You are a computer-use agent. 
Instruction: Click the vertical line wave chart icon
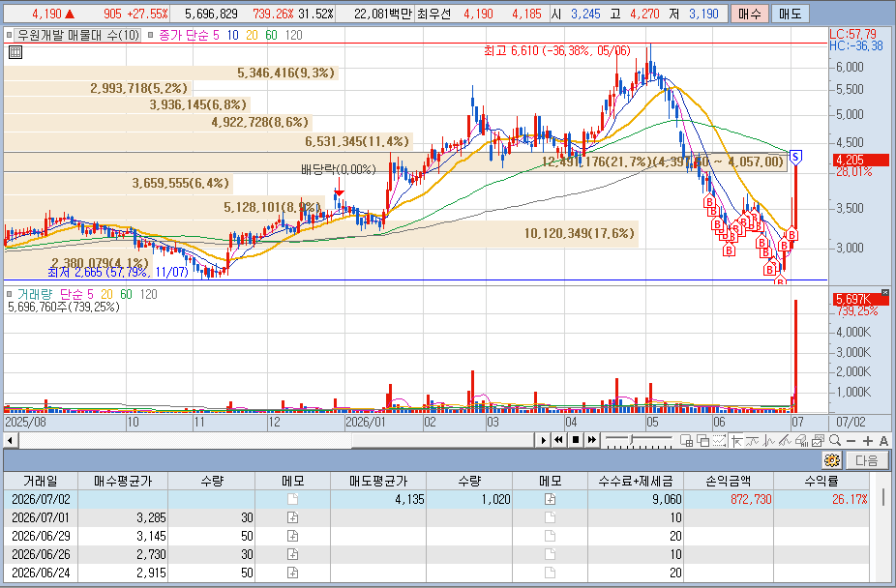pyautogui.click(x=769, y=441)
